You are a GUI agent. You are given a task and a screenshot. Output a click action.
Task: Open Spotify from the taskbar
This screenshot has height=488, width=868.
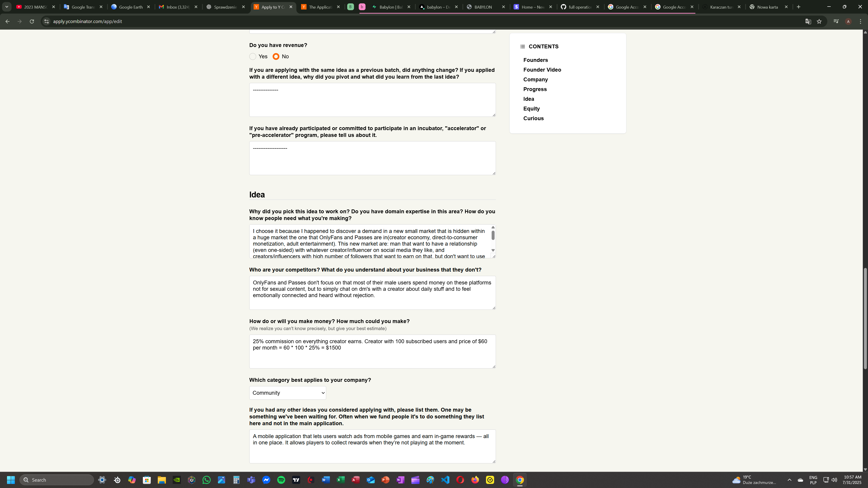[281, 480]
